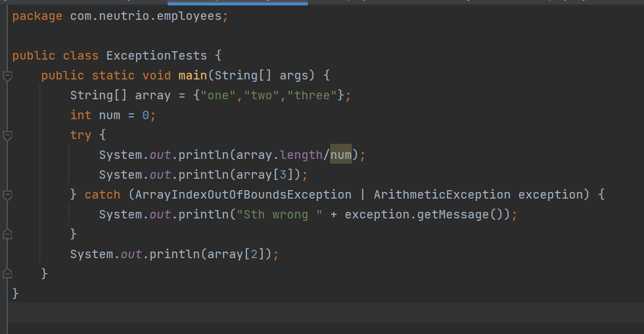Click the 'getMessage' method call
Image resolution: width=644 pixels, height=334 pixels.
tap(453, 214)
